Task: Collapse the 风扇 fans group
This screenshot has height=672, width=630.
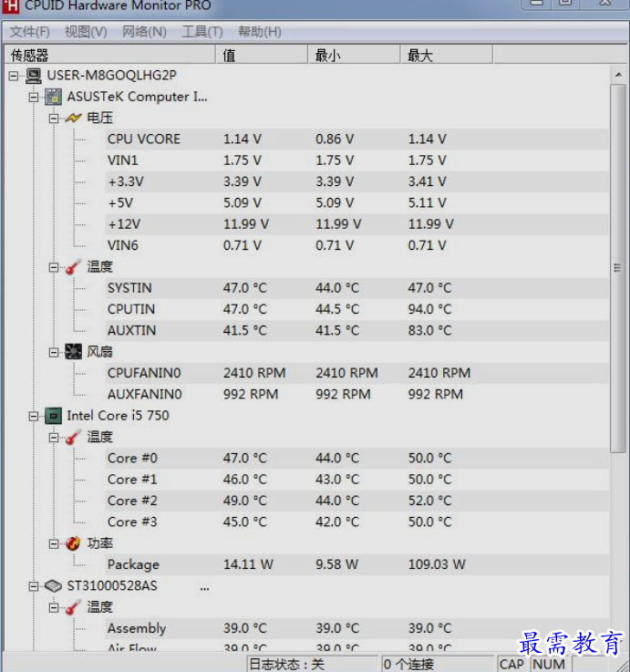Action: (54, 352)
